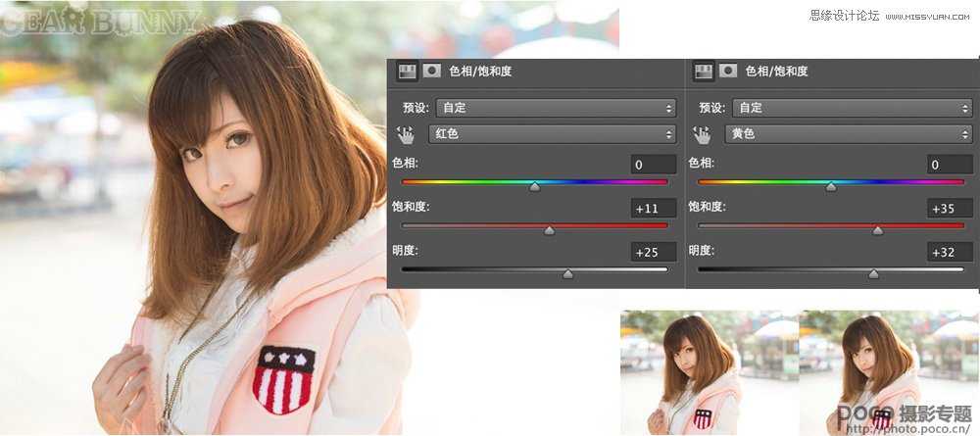The height and width of the screenshot is (436, 980).
Task: Open the 预设 dropdown in the right panel
Action: coord(853,108)
